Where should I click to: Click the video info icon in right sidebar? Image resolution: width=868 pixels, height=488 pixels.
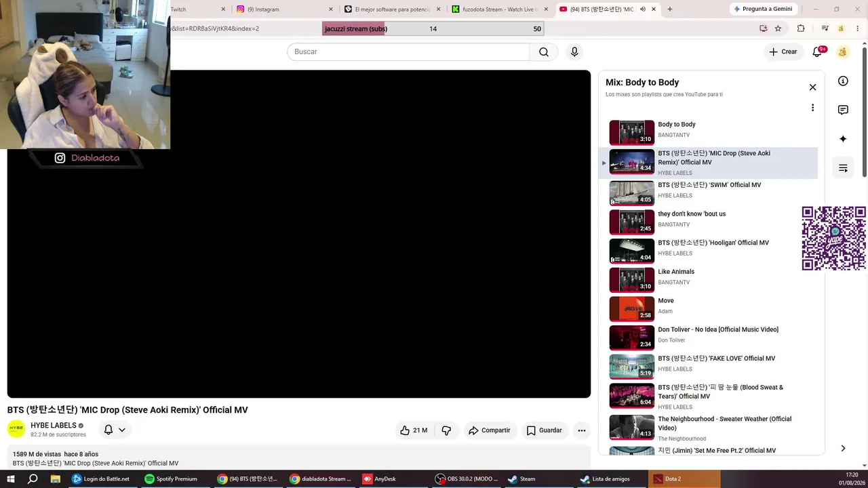pyautogui.click(x=843, y=81)
